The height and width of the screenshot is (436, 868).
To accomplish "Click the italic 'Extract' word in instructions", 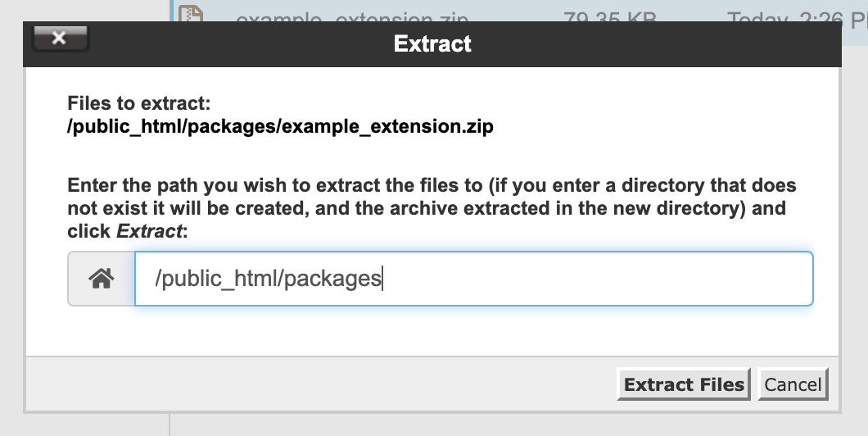I will click(x=149, y=230).
